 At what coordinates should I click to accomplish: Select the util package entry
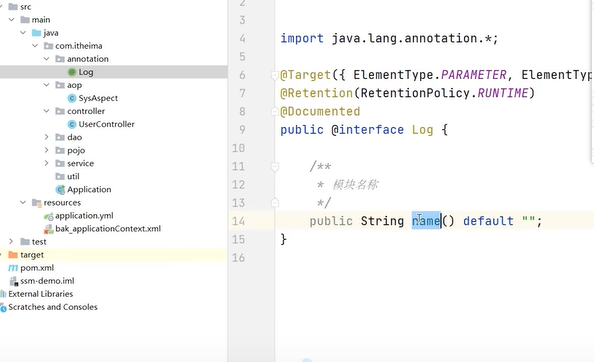pos(73,176)
